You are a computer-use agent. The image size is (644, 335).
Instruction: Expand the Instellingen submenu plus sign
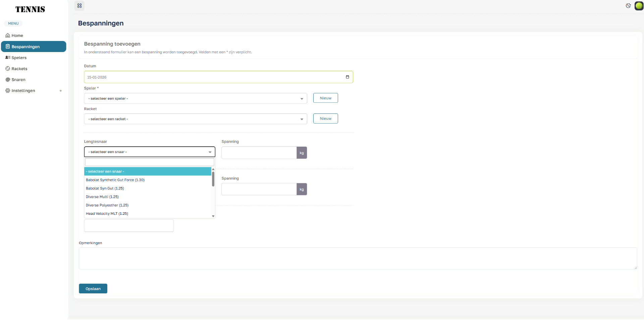[61, 91]
